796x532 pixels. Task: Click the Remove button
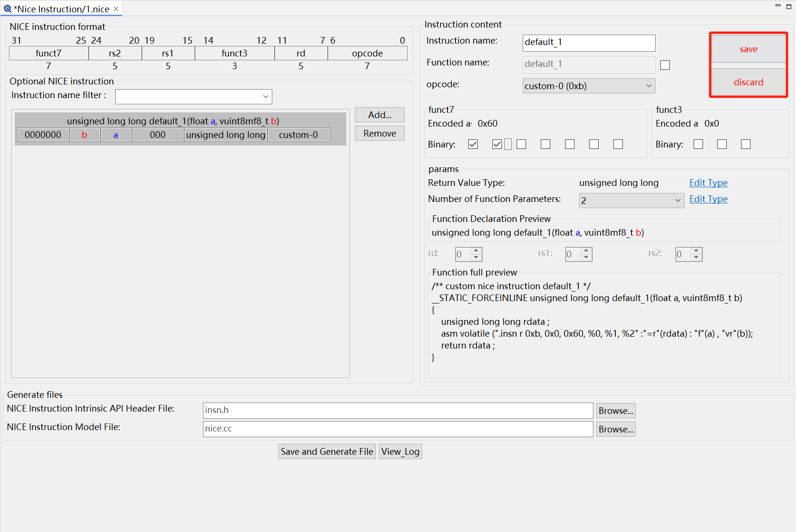[379, 133]
